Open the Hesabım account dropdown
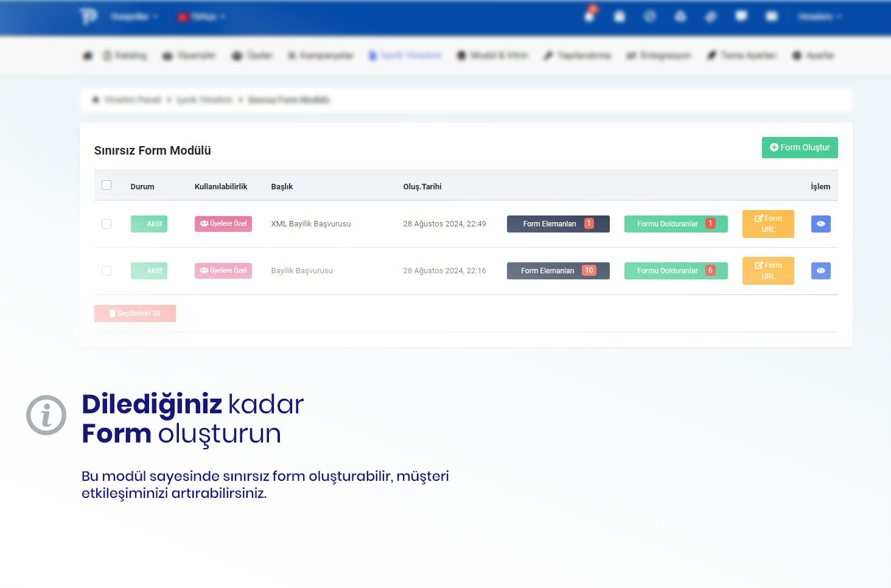The height and width of the screenshot is (588, 891). pos(819,16)
